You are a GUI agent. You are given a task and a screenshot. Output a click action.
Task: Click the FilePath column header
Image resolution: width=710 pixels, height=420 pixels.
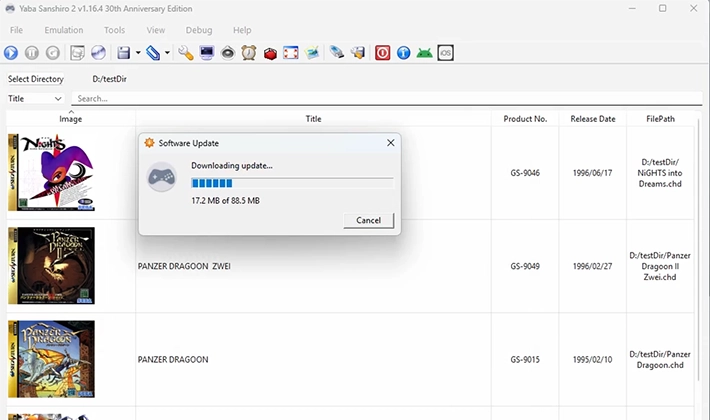point(660,119)
